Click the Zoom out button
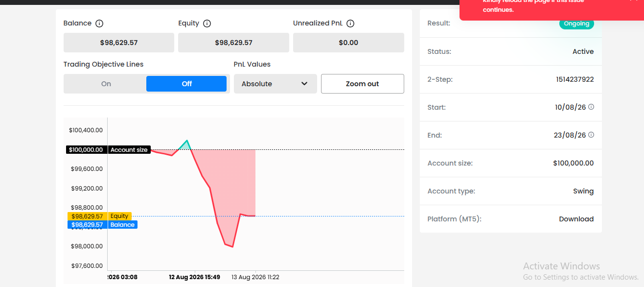Screen dimensions: 644x287 click(x=363, y=84)
